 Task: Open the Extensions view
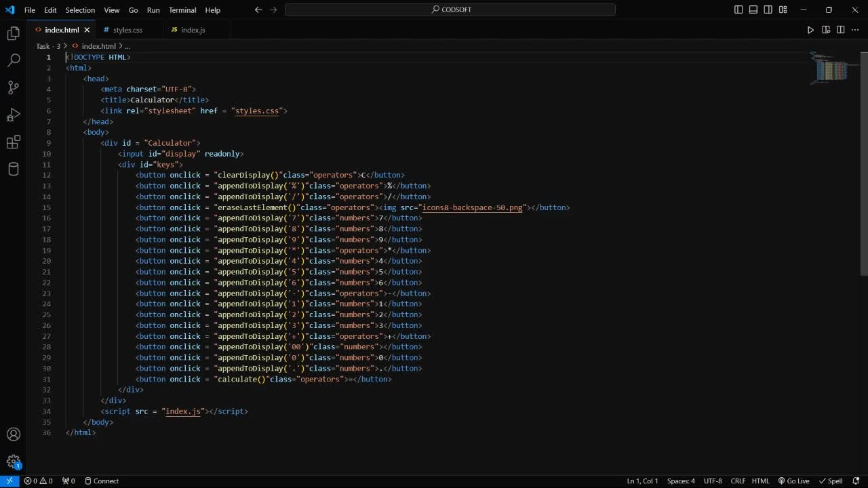click(13, 142)
